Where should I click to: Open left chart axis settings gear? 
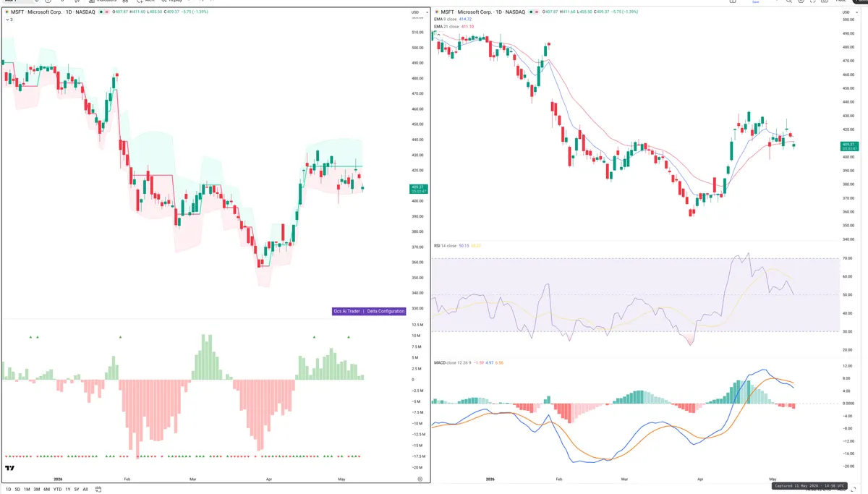(x=420, y=479)
